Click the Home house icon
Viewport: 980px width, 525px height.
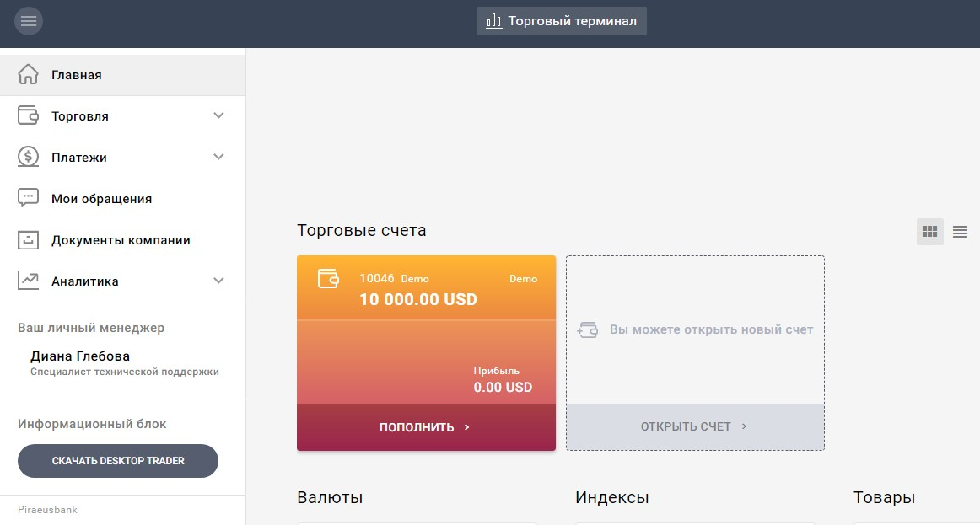point(29,74)
